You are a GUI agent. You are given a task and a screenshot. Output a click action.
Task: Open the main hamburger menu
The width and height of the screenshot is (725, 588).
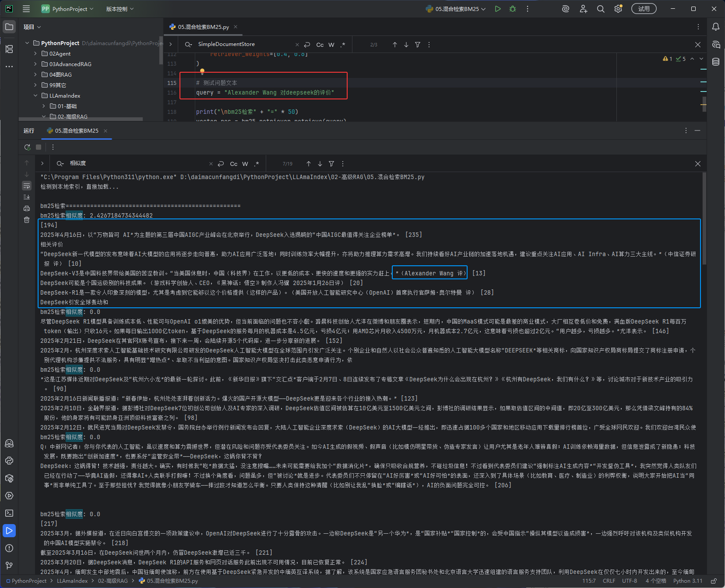[x=26, y=9]
